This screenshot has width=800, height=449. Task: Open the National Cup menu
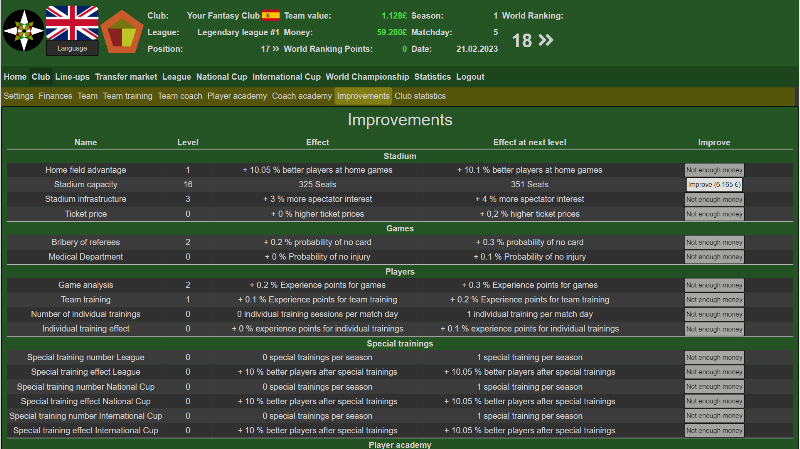tap(221, 77)
